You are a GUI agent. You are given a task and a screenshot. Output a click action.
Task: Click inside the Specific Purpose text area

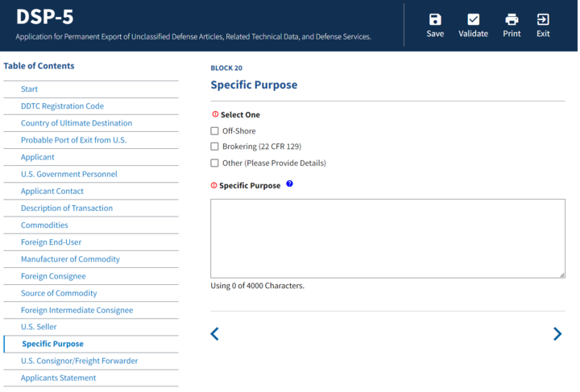(x=387, y=238)
